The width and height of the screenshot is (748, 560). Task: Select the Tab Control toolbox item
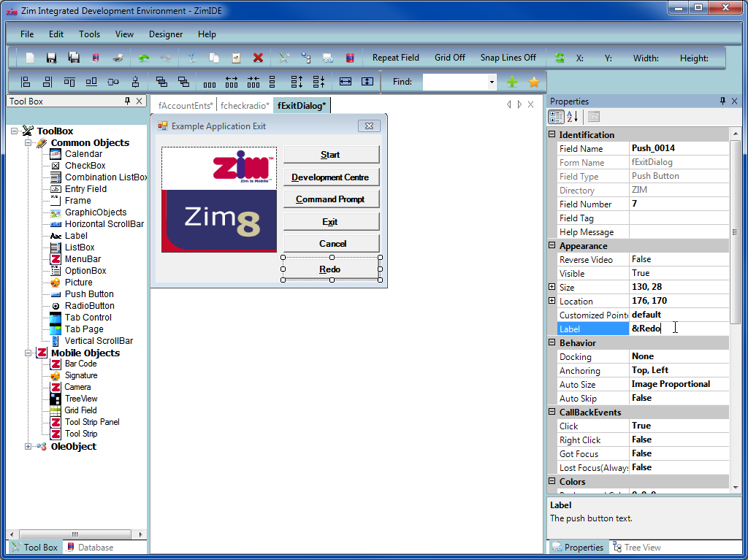pyautogui.click(x=88, y=318)
